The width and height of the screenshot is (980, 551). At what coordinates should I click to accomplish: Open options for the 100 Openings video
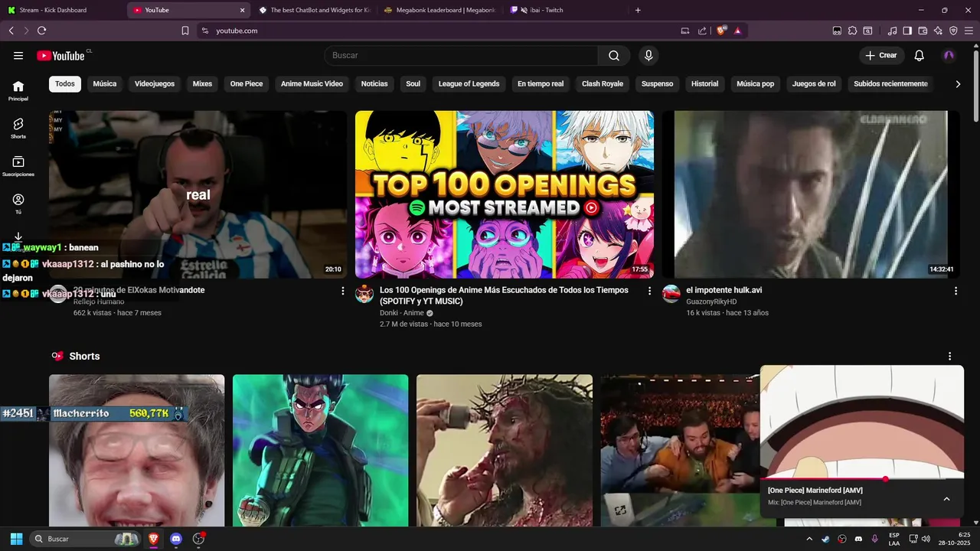pos(649,291)
